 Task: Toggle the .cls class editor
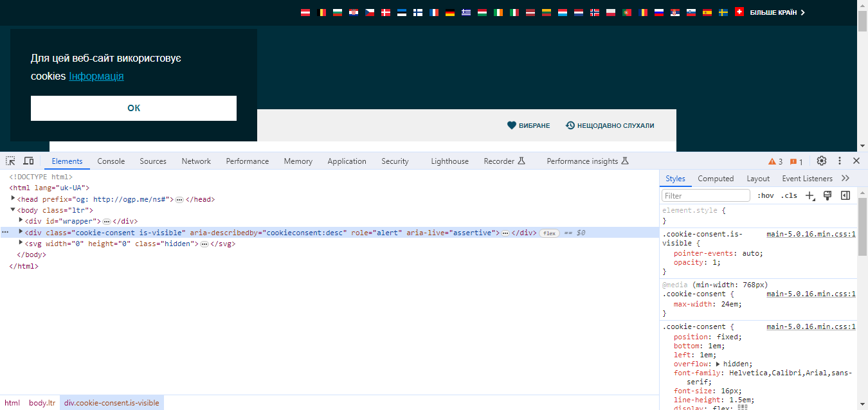click(789, 195)
